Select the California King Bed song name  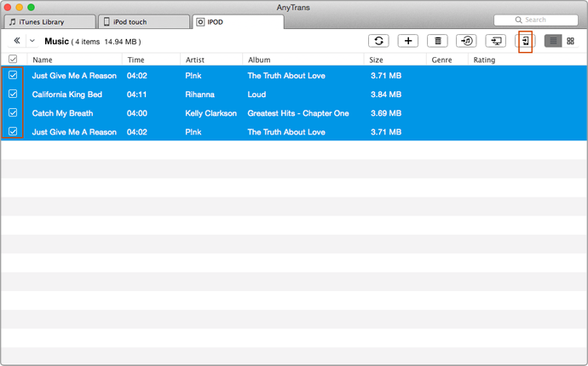point(67,94)
